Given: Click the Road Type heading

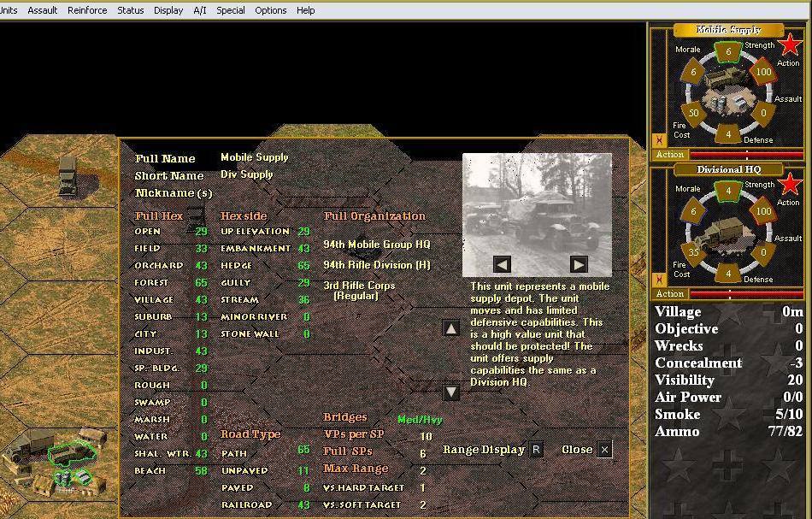Looking at the screenshot, I should tap(250, 434).
